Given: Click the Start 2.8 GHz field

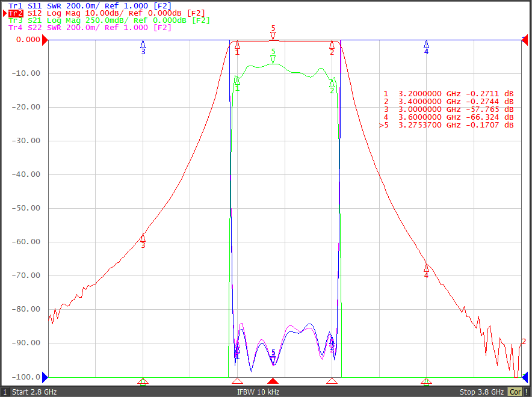Looking at the screenshot, I should click(34, 392).
